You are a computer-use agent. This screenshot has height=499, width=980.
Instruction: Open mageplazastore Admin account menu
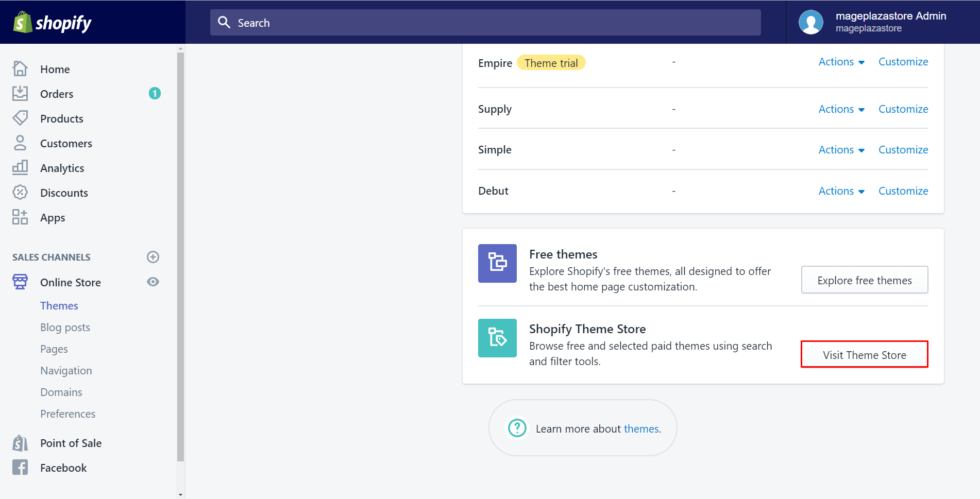(883, 22)
